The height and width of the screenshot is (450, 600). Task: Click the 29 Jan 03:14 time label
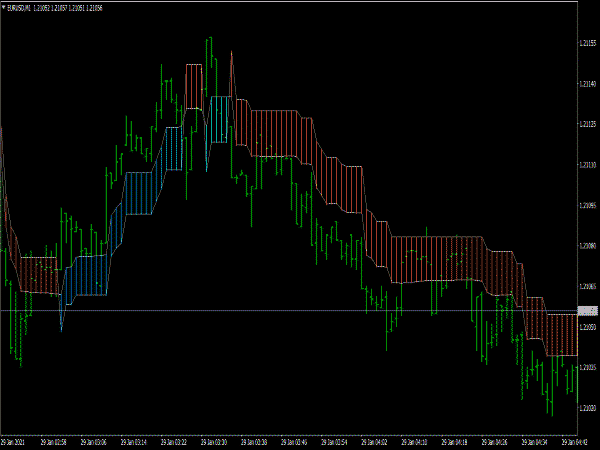134,442
